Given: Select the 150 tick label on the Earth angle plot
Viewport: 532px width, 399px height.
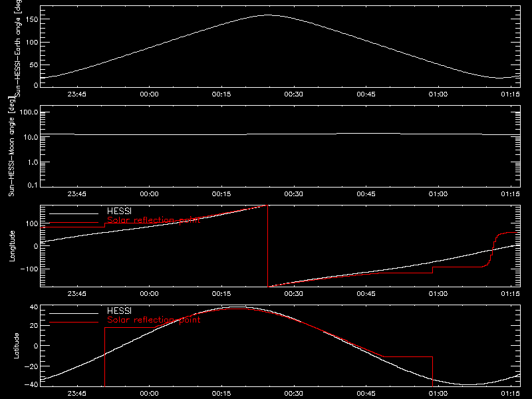Looking at the screenshot, I should pos(31,19).
